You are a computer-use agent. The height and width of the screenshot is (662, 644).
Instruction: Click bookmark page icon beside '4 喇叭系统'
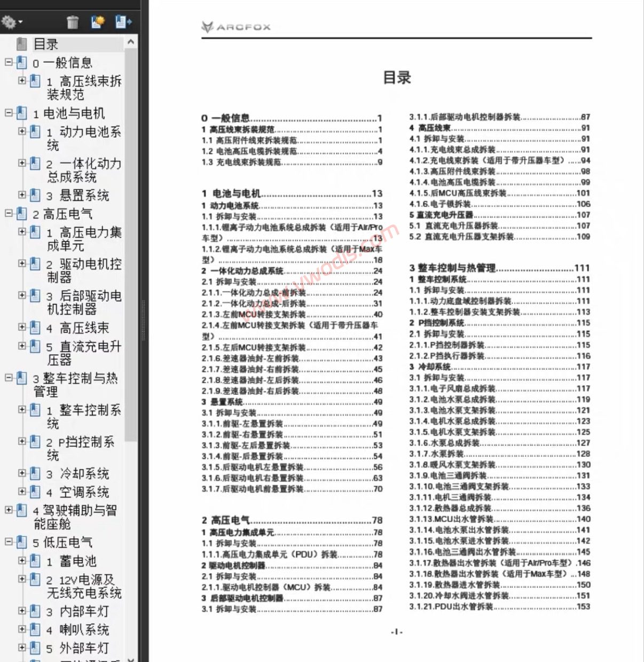tap(35, 629)
